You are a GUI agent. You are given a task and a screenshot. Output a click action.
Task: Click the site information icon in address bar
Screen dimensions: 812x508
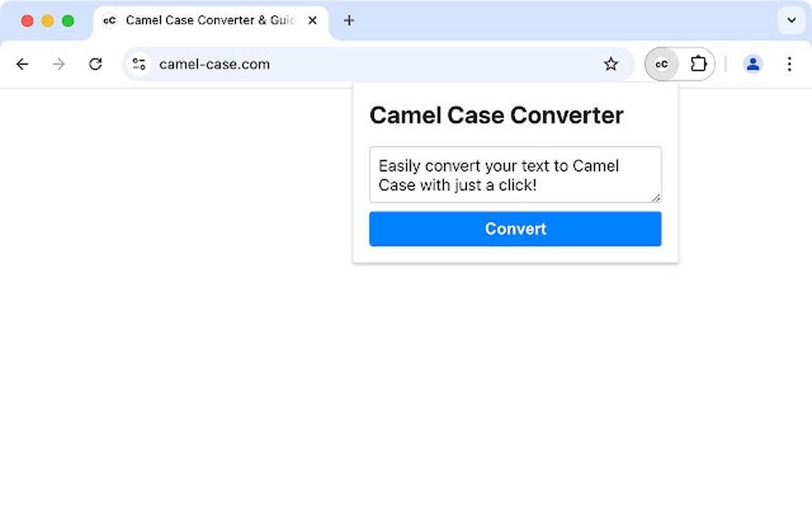coord(139,64)
